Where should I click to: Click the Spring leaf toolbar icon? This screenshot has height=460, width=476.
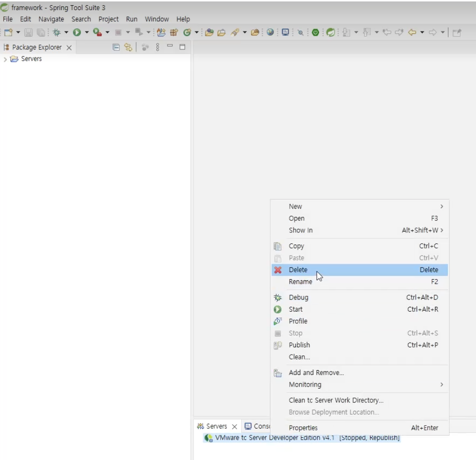[331, 32]
